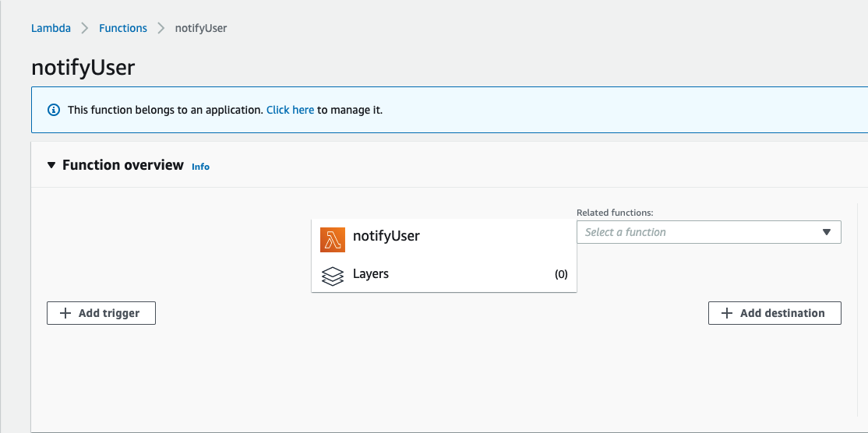Click the 'Related functions:' label
The width and height of the screenshot is (868, 433).
(x=615, y=213)
